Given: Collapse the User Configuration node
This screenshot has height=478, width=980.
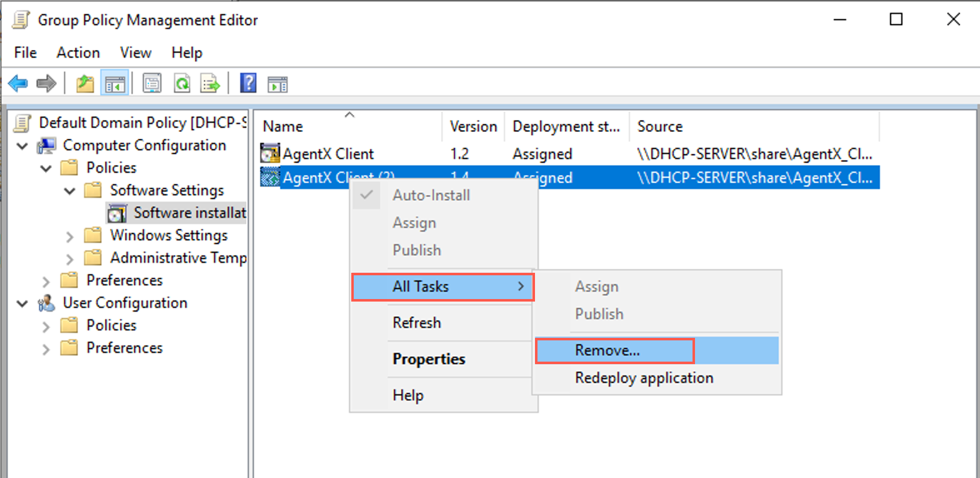Looking at the screenshot, I should tap(23, 303).
